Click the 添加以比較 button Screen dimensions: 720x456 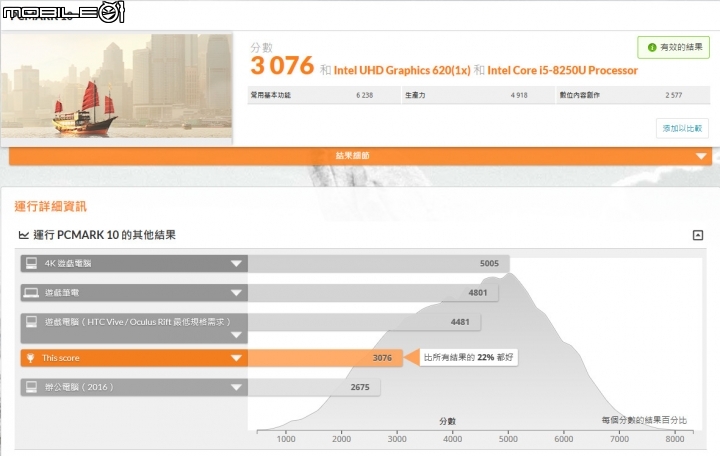click(x=682, y=129)
